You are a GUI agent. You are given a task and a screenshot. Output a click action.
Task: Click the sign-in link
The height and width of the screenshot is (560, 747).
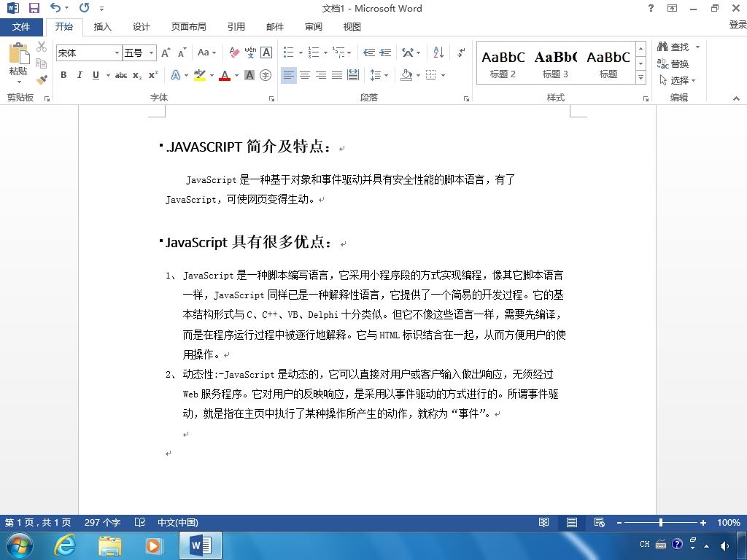[738, 24]
